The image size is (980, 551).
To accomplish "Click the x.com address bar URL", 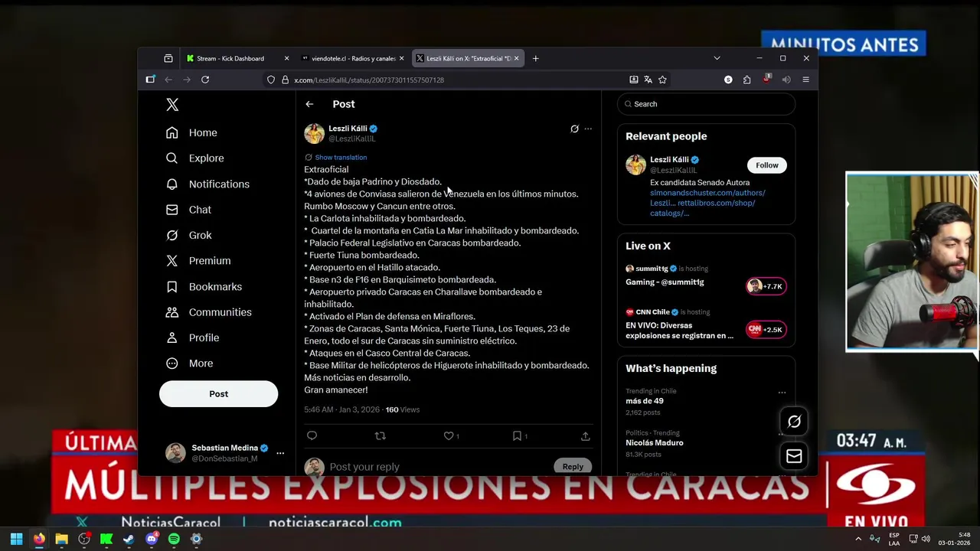I will tap(369, 80).
